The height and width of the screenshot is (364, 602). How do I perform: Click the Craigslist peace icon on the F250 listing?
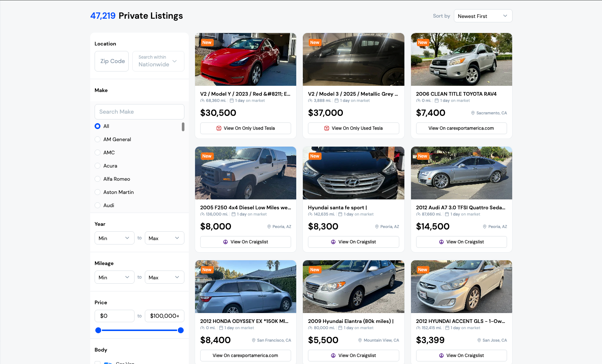coord(225,242)
